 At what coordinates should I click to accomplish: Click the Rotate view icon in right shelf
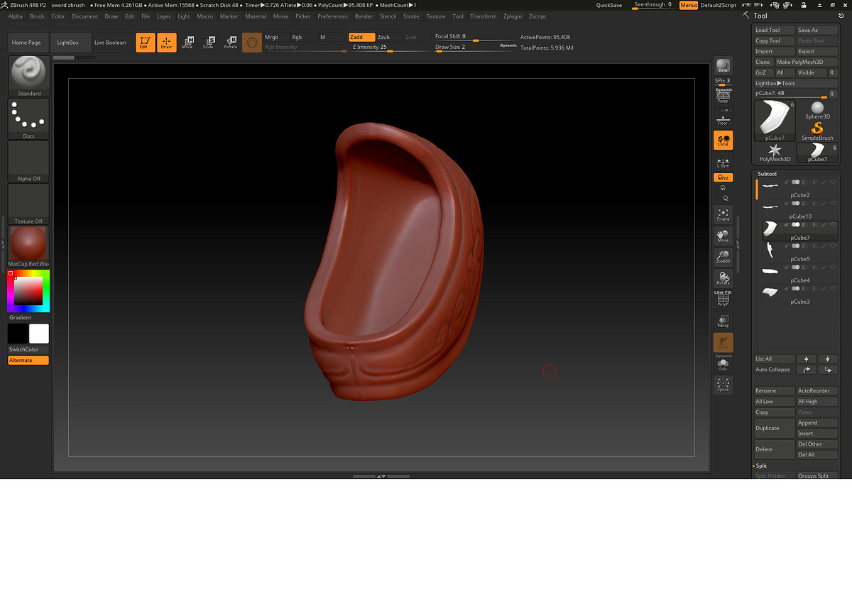[723, 278]
